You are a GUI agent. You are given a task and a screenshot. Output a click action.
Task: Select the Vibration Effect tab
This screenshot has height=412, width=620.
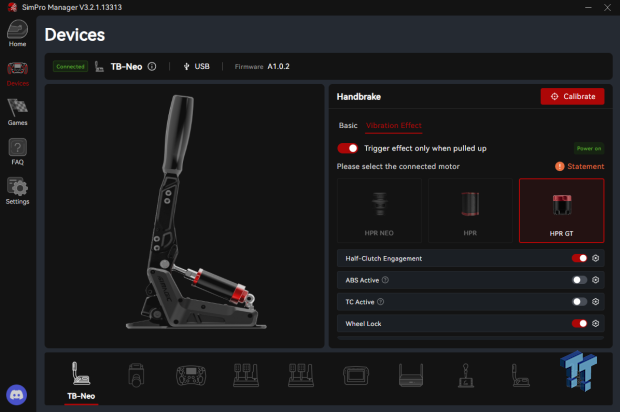tap(394, 125)
